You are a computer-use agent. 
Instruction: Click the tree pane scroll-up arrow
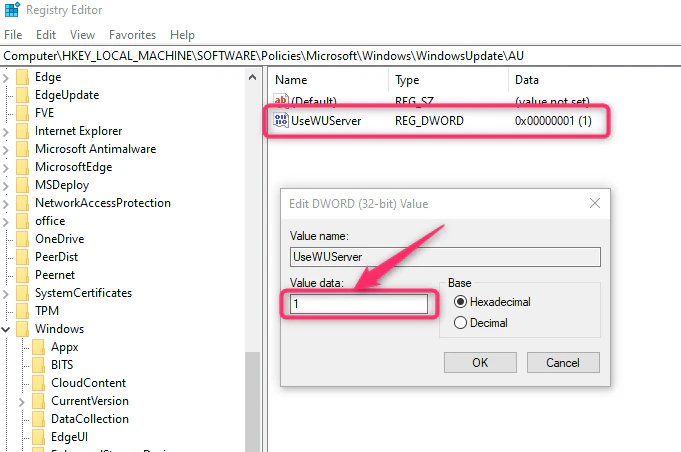tap(252, 78)
